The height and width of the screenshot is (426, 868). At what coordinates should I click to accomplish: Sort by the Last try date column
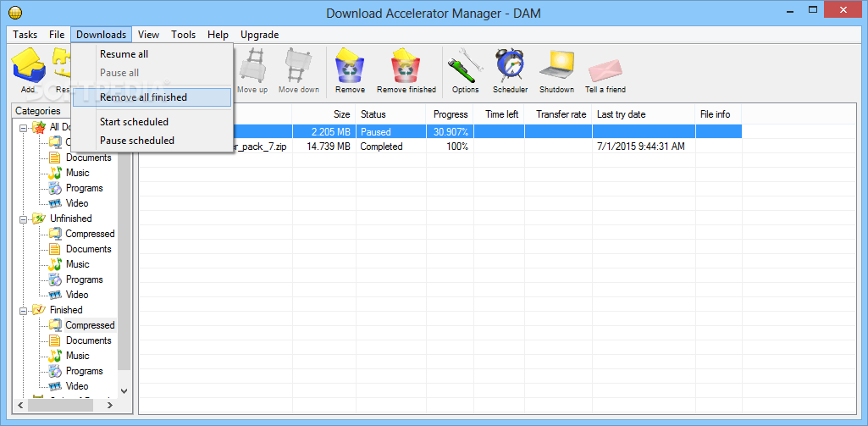644,114
